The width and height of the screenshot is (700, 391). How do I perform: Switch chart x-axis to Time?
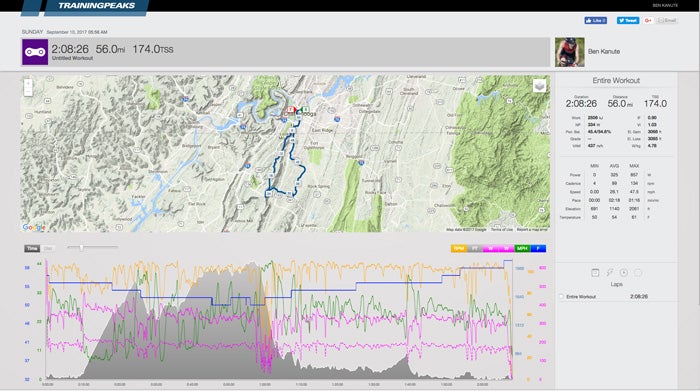pyautogui.click(x=32, y=248)
